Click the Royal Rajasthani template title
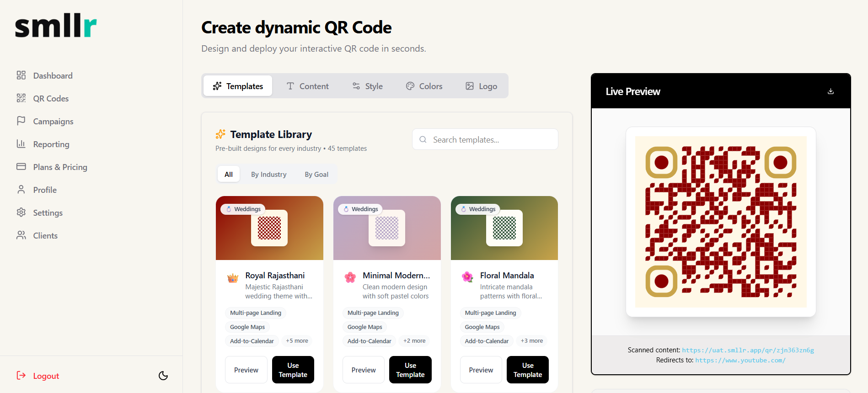The height and width of the screenshot is (393, 868). click(x=275, y=276)
